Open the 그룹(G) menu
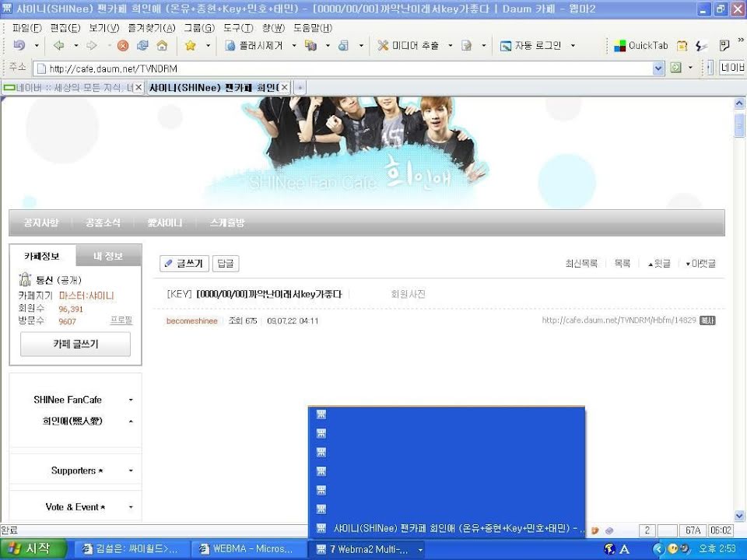This screenshot has height=560, width=747. [x=199, y=28]
